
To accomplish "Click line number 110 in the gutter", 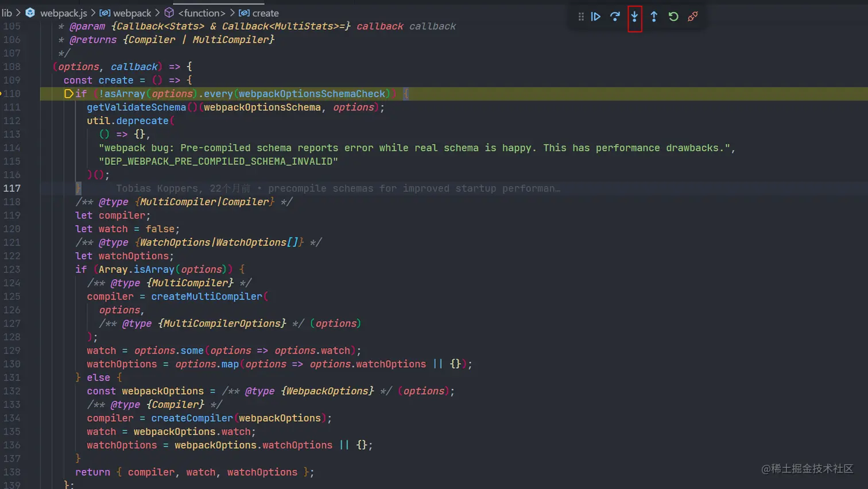I will 11,94.
